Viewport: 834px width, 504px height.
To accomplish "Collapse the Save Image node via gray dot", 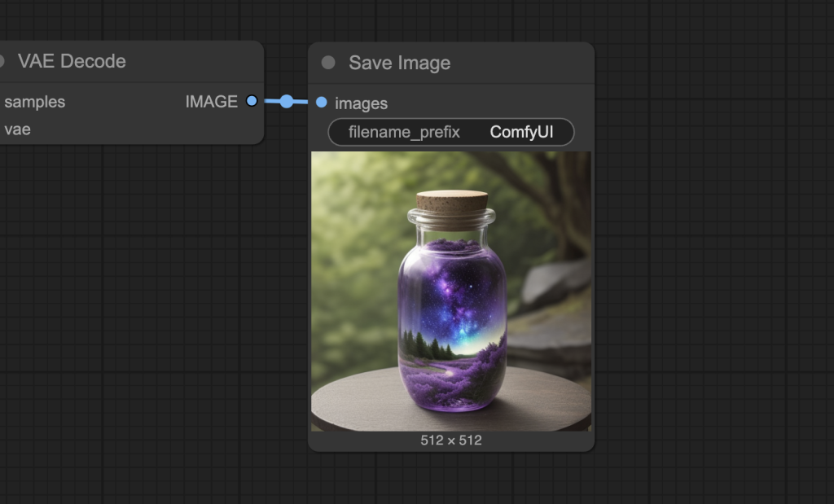I will click(328, 63).
